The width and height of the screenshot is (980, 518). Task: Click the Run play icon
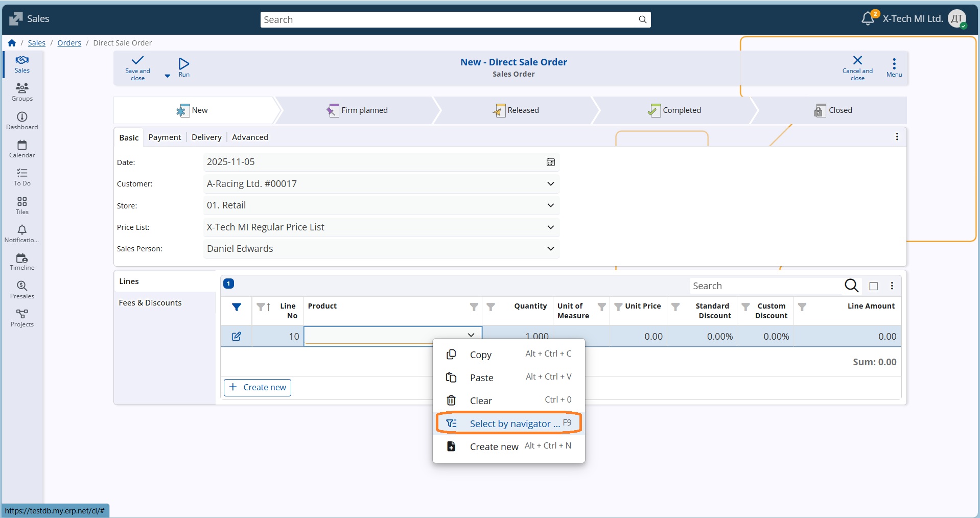click(x=184, y=64)
